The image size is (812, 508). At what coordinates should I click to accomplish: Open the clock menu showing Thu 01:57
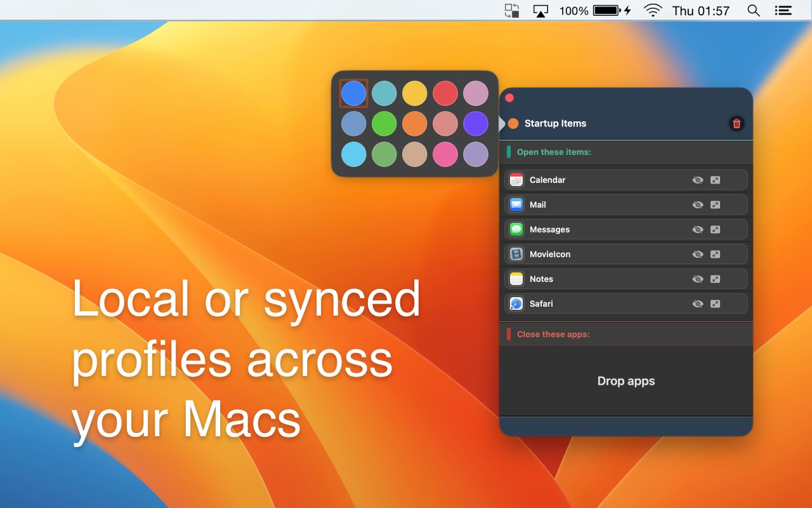[701, 10]
